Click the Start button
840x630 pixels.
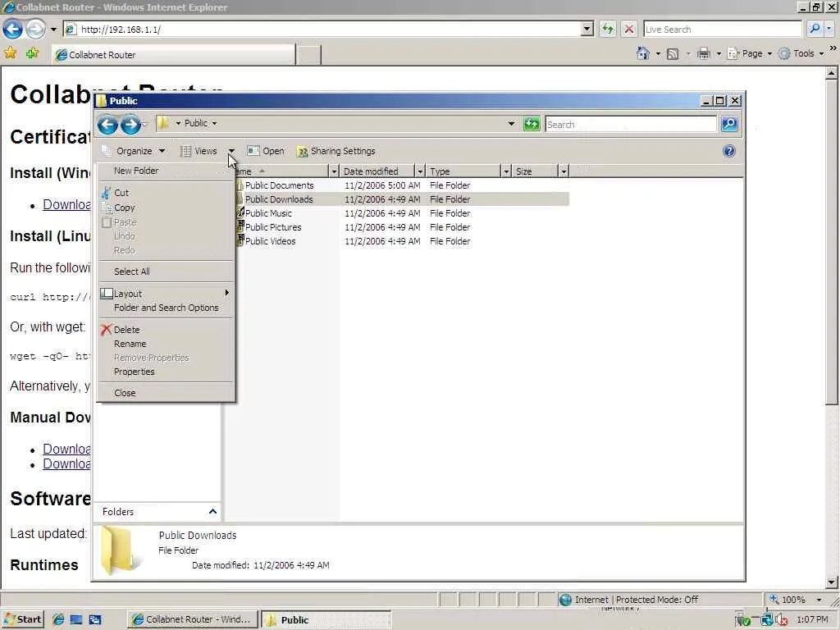click(x=23, y=620)
